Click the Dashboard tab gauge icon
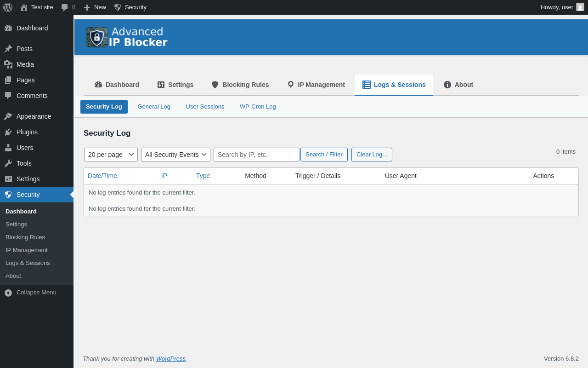Screen dimensions: 588x368 pos(98,85)
